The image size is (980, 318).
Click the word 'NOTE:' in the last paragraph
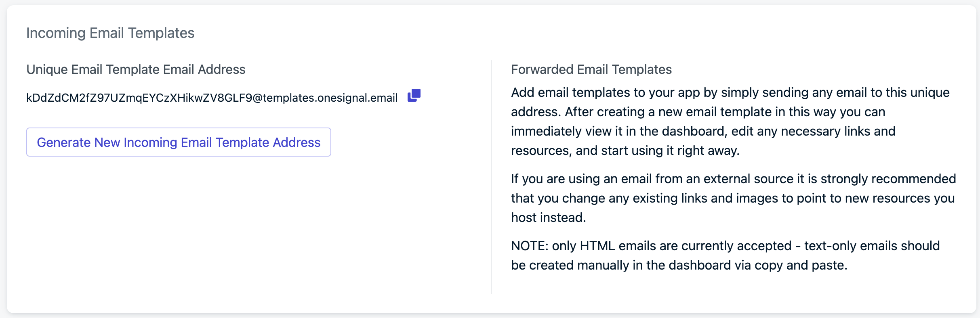point(530,246)
